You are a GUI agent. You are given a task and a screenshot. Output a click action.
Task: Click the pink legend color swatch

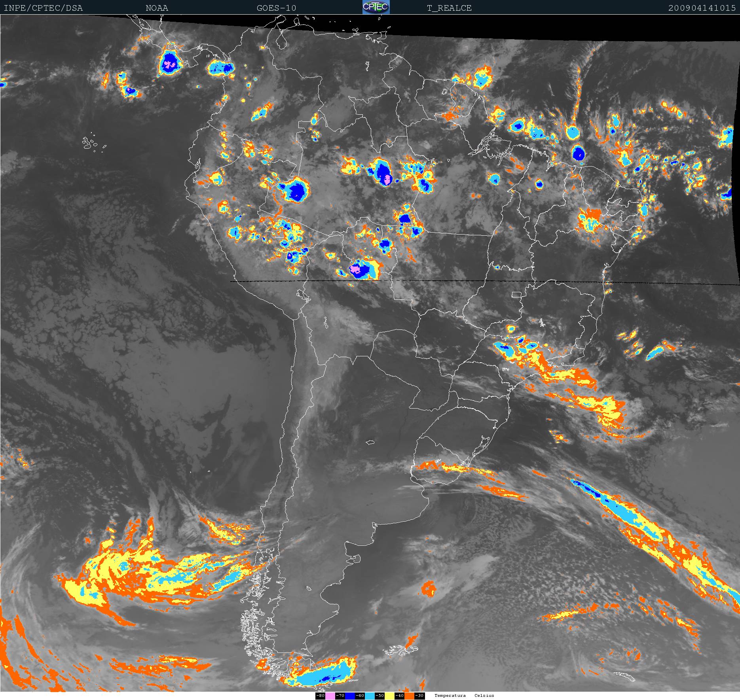pos(330,696)
